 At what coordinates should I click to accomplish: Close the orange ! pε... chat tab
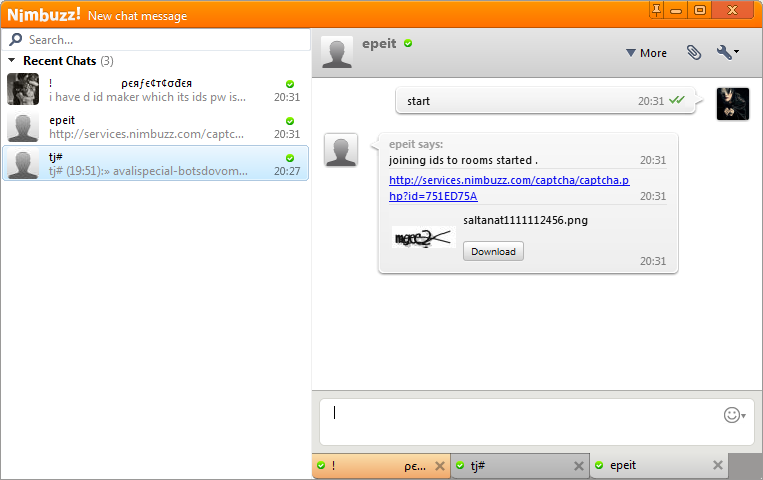[x=440, y=466]
